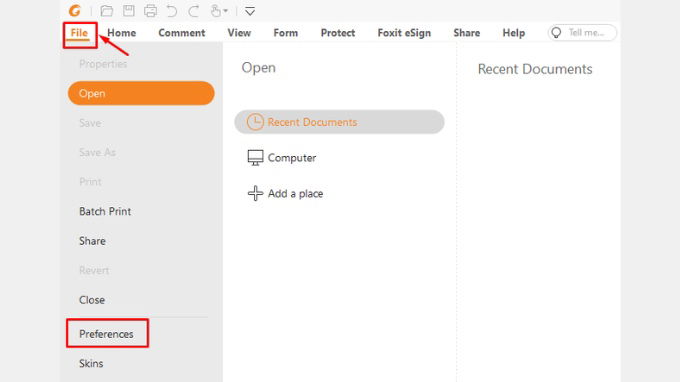Choose Save in the File sidebar
Screen dimensions: 680x382
(90, 123)
